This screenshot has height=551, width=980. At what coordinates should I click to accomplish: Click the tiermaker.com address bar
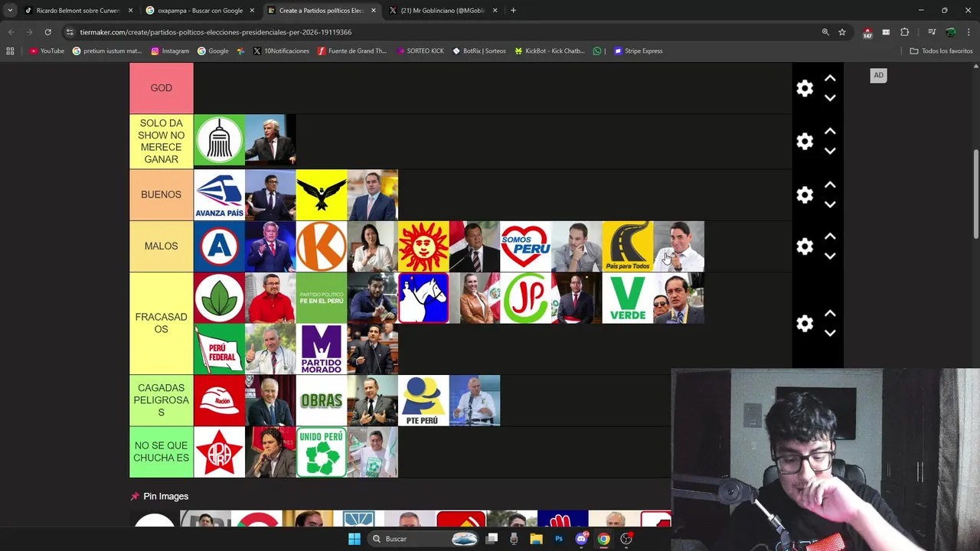tap(440, 32)
